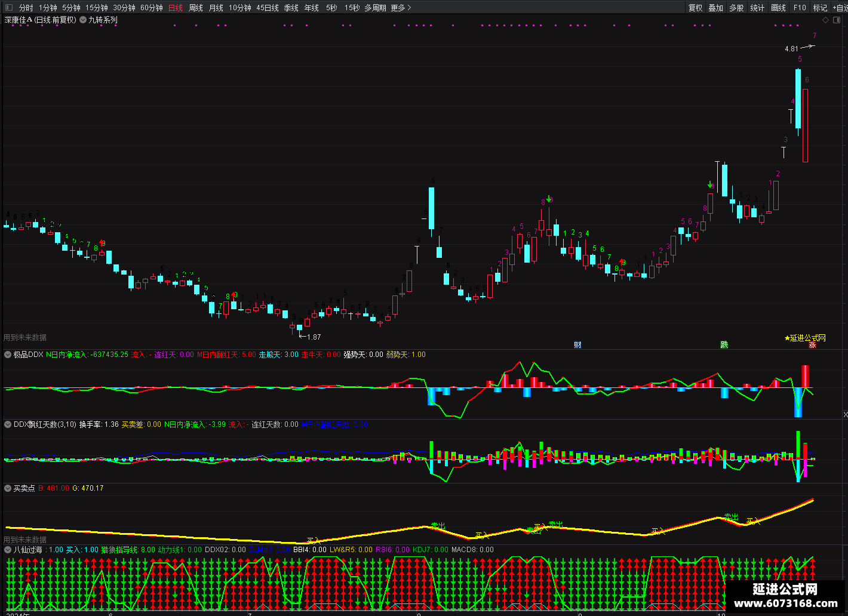Open the 八仙过海 indicator selector arrow

[x=8, y=550]
